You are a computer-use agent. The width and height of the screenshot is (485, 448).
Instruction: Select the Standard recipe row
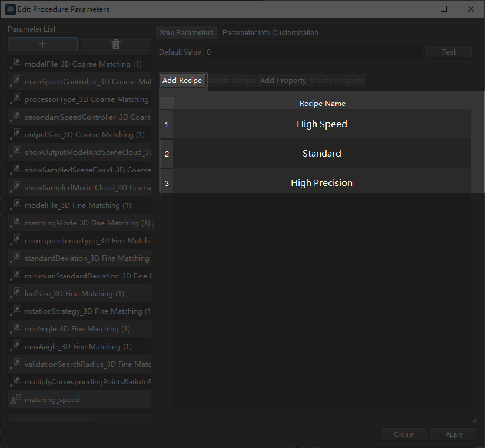[321, 154]
